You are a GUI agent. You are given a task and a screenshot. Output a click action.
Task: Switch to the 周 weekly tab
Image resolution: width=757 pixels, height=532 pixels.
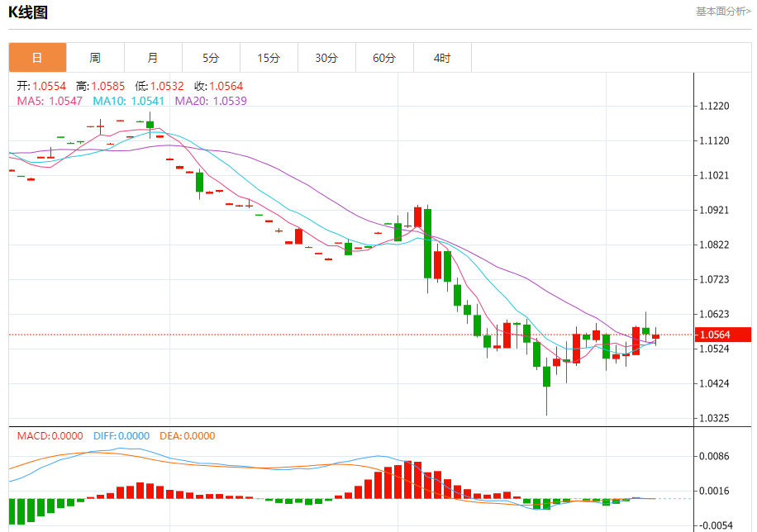pyautogui.click(x=95, y=58)
